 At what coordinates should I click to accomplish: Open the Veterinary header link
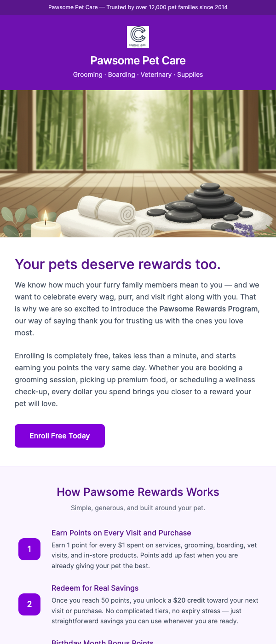tap(155, 75)
